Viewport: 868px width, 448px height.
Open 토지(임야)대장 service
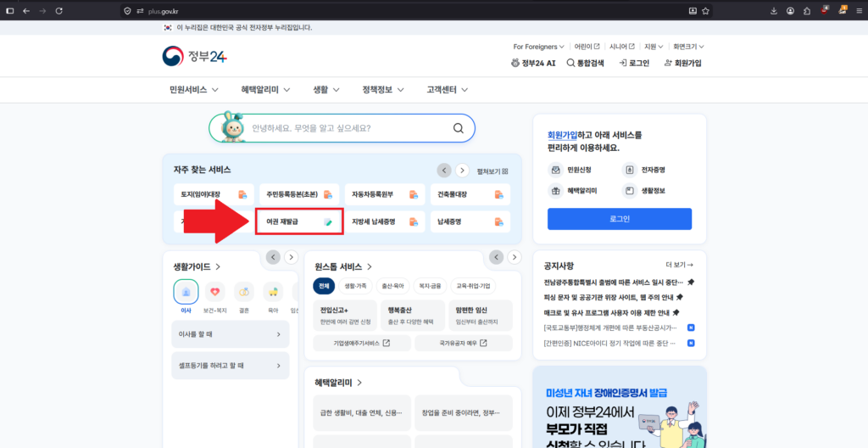tap(214, 194)
